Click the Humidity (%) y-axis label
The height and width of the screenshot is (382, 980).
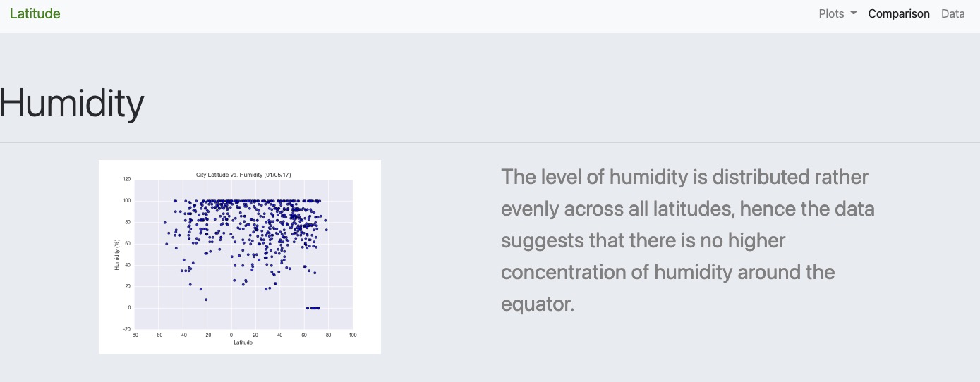coord(116,254)
